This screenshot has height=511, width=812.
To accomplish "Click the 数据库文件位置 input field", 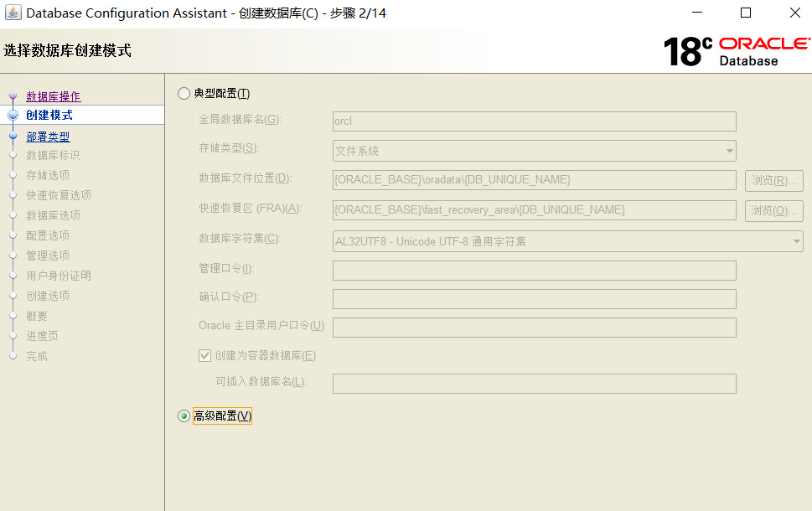I will tap(535, 180).
